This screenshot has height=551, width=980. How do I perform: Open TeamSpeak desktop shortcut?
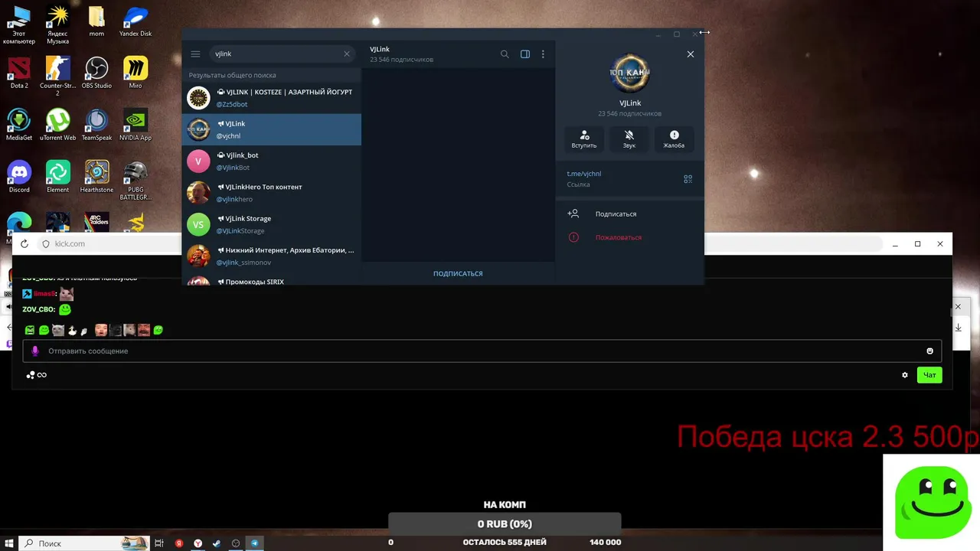pyautogui.click(x=96, y=125)
